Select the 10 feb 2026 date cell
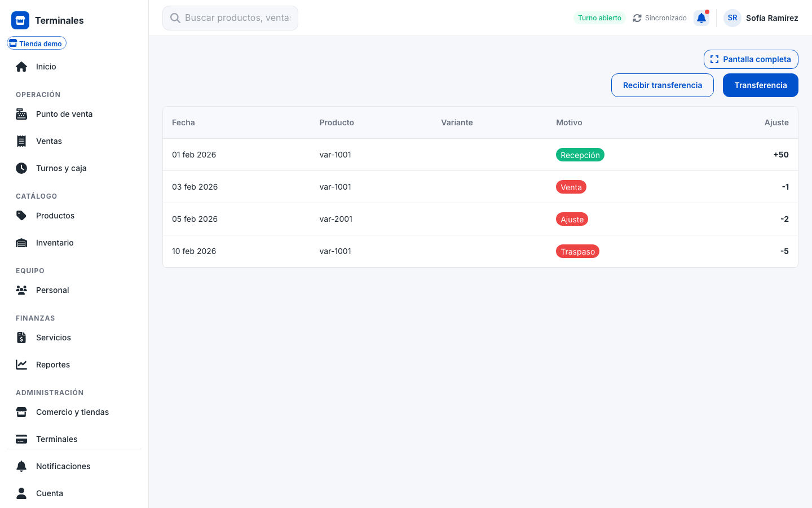 [194, 251]
